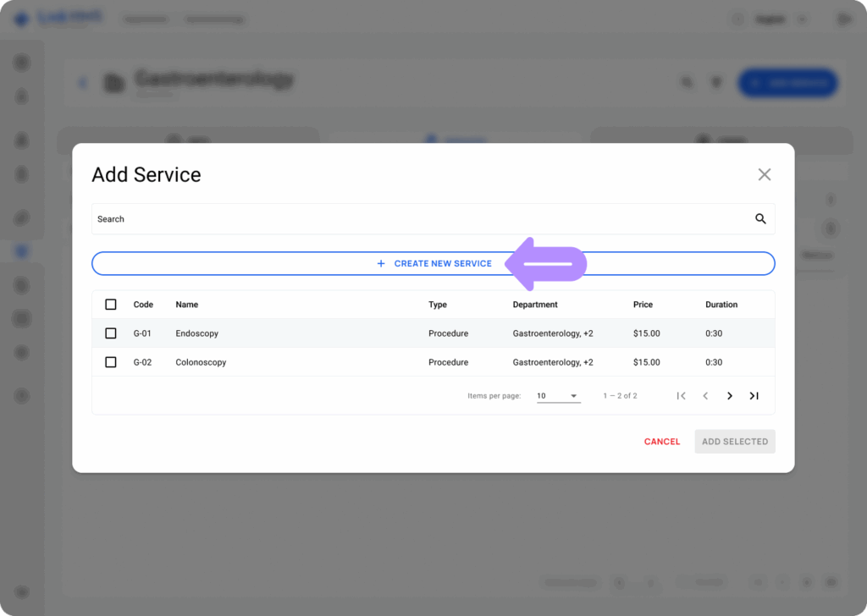
Task: Click the previous page chevron in pagination
Action: coord(705,395)
